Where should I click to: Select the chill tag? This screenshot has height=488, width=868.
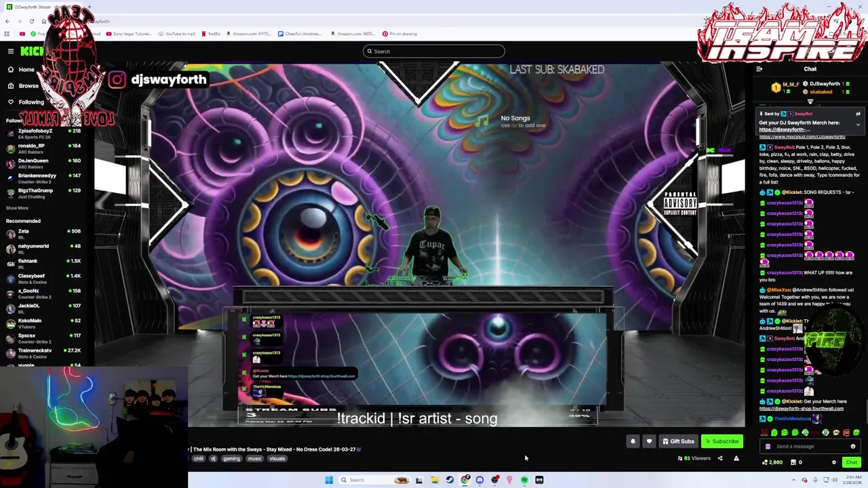point(198,459)
